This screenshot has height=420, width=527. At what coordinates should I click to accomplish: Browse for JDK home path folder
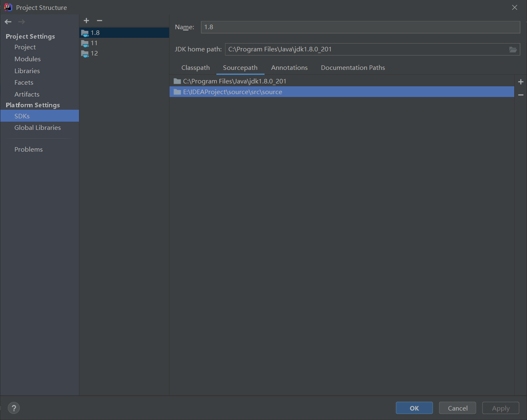513,49
